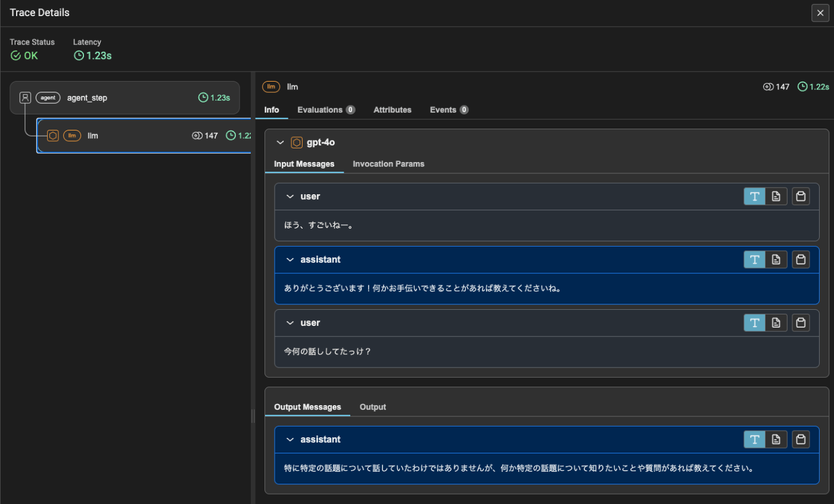Toggle text view on second user message
This screenshot has height=504, width=834.
[755, 323]
